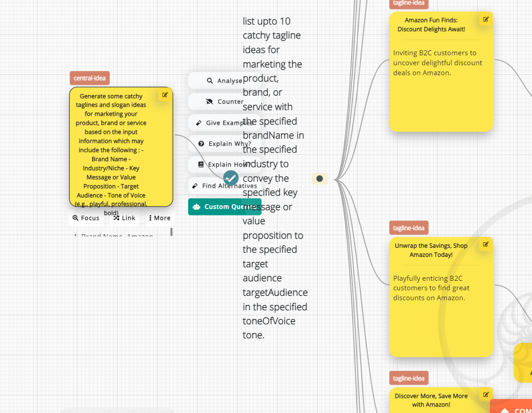
Task: Click the 'Unwrap the Savings, Shop Amazon Today!' title
Action: [x=431, y=250]
